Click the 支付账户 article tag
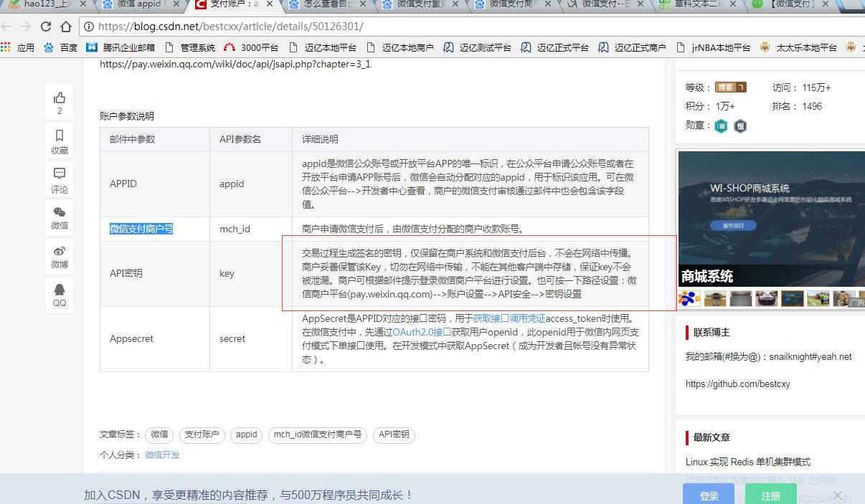This screenshot has height=504, width=865. pos(202,434)
